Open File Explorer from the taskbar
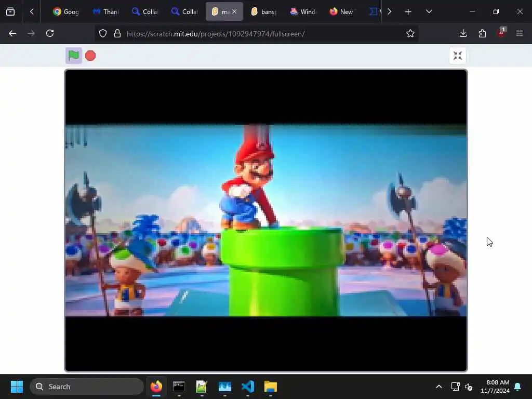 click(x=270, y=387)
